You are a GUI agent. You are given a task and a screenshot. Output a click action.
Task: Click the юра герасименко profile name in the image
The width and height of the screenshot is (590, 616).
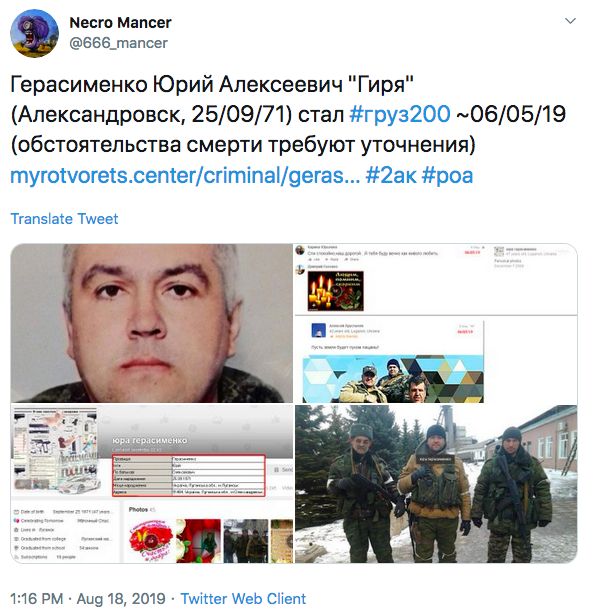[x=150, y=440]
